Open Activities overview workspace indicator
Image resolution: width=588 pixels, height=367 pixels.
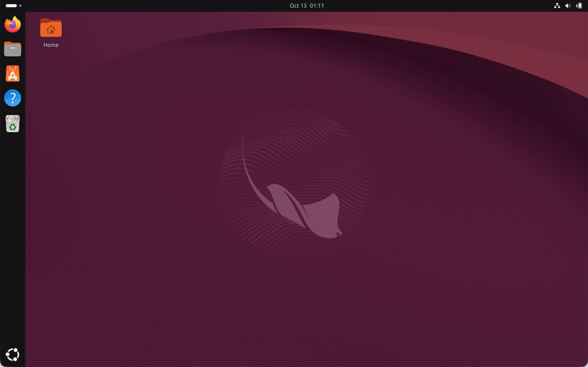(x=14, y=6)
